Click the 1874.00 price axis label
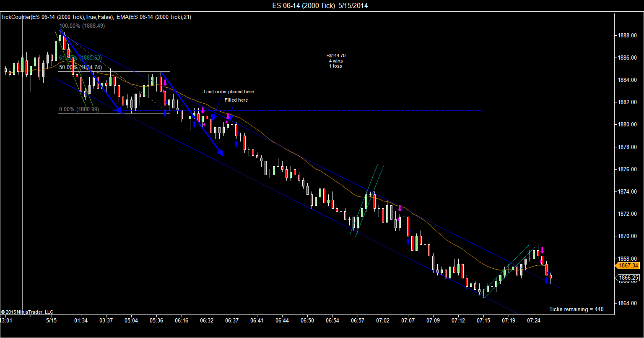 pyautogui.click(x=628, y=191)
